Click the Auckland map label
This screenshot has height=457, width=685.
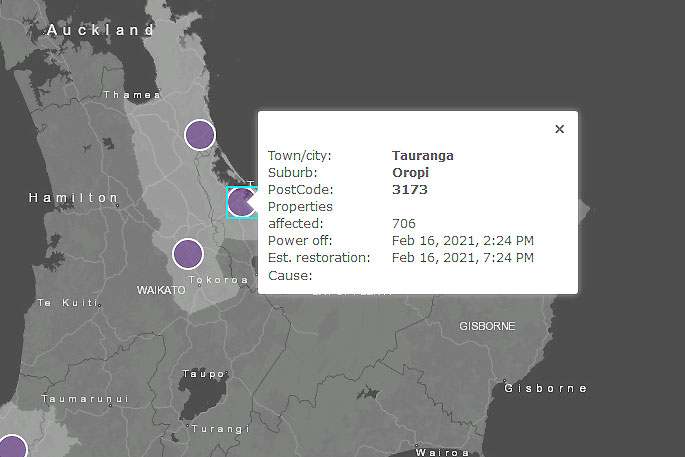[101, 31]
